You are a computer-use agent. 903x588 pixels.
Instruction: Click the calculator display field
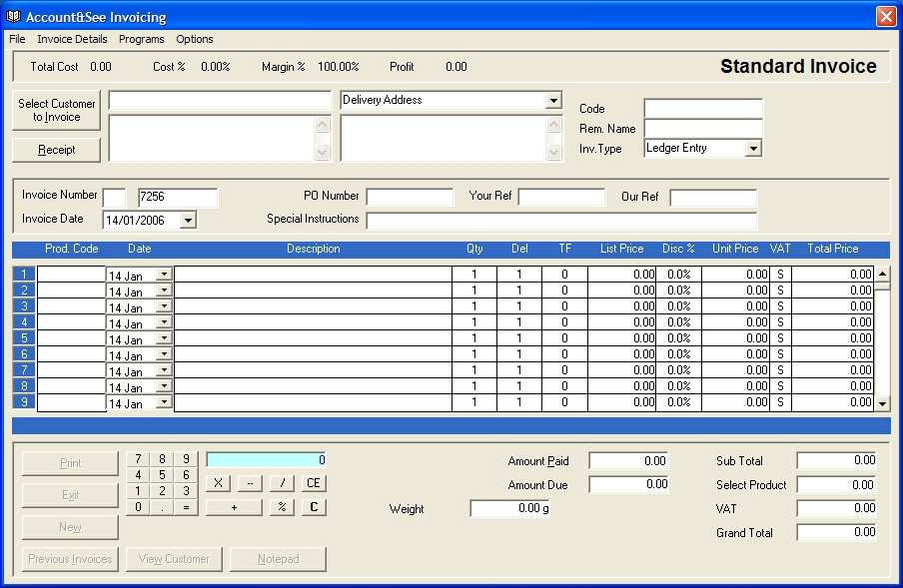(266, 459)
